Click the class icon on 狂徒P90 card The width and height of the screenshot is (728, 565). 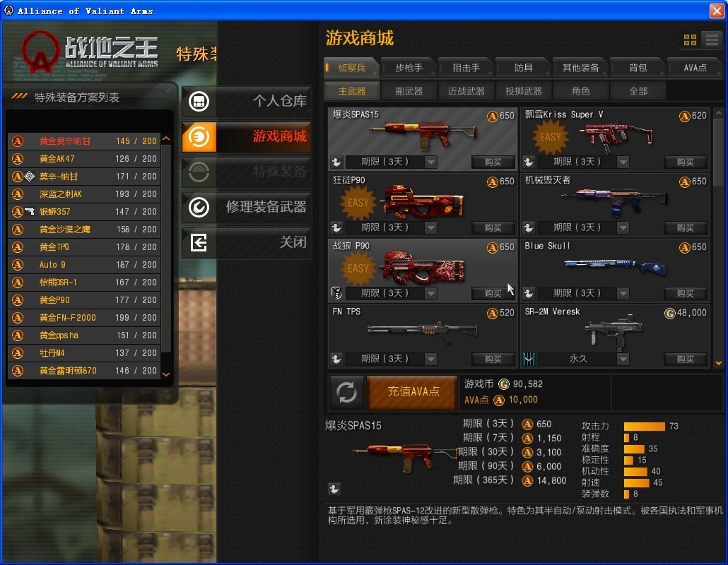pos(336,227)
